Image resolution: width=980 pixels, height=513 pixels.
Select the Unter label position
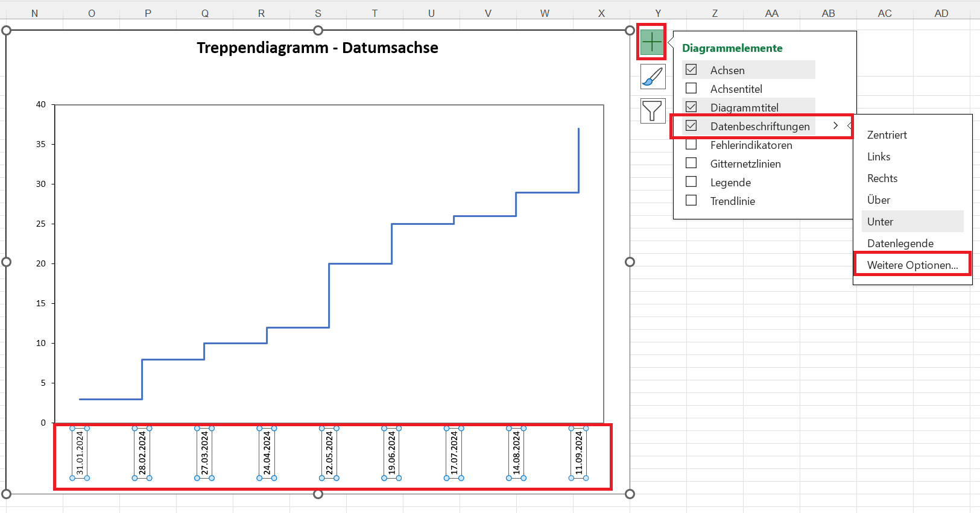880,222
